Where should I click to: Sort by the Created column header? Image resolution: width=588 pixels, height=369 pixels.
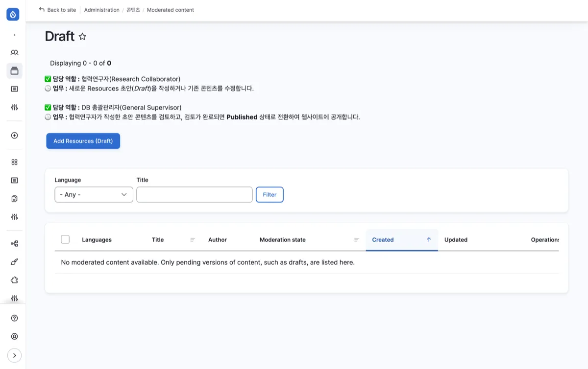[383, 240]
